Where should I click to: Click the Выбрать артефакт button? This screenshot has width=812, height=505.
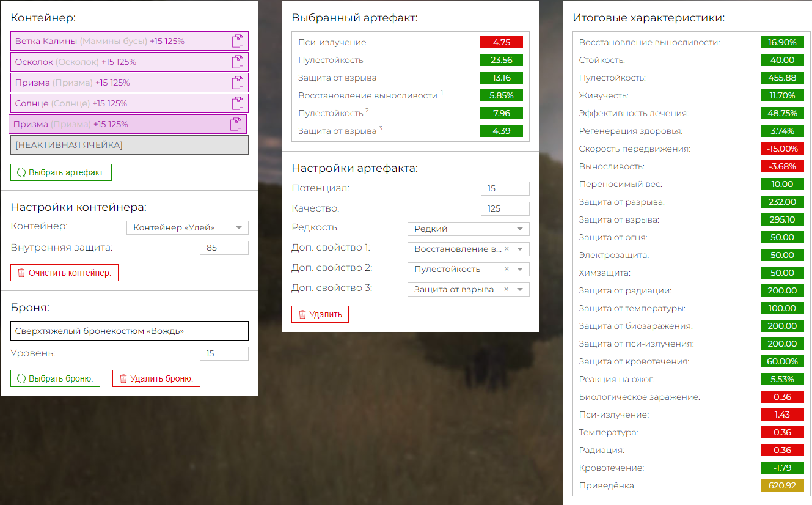click(x=61, y=172)
